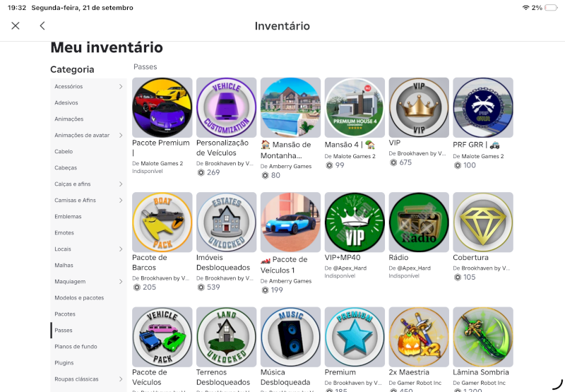Image resolution: width=565 pixels, height=392 pixels.
Task: Open the Pacote Premium pass thumbnail
Action: [x=162, y=107]
